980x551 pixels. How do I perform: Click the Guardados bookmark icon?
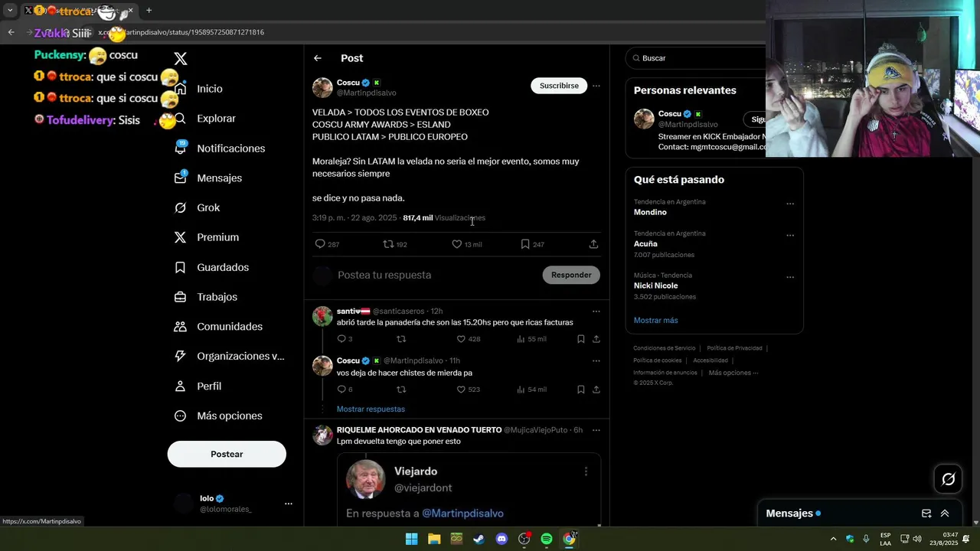[181, 267]
